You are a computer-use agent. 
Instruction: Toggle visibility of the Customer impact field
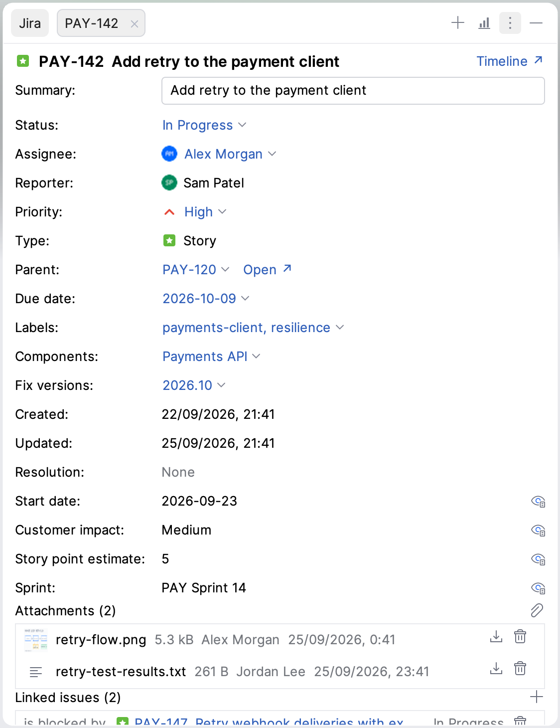click(x=538, y=530)
